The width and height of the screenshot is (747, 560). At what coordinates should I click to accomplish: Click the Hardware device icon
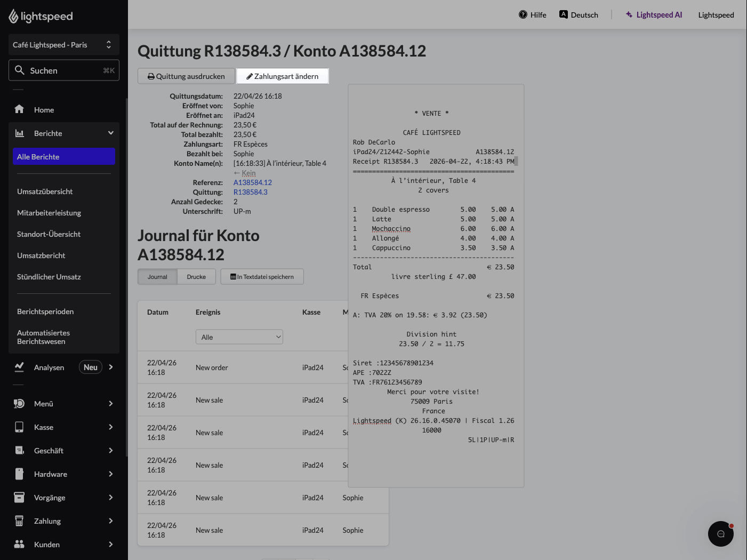(19, 474)
